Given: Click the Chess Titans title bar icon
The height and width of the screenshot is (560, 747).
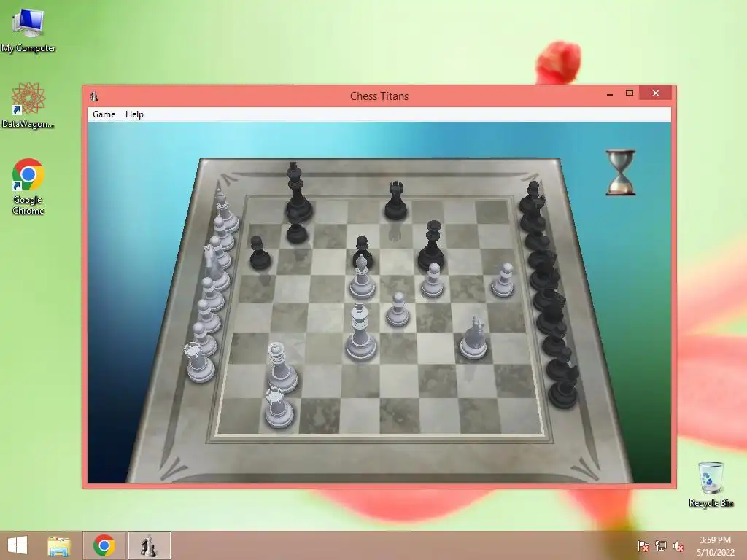Looking at the screenshot, I should 94,96.
